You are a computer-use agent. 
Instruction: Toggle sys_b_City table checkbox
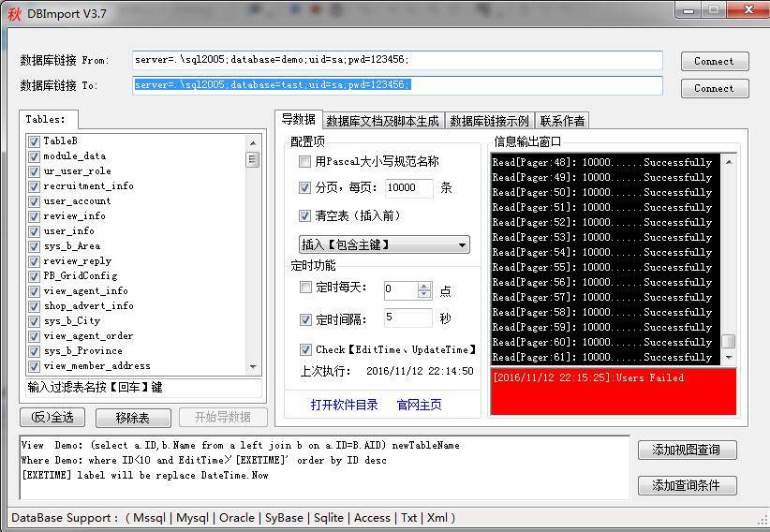pyautogui.click(x=34, y=321)
